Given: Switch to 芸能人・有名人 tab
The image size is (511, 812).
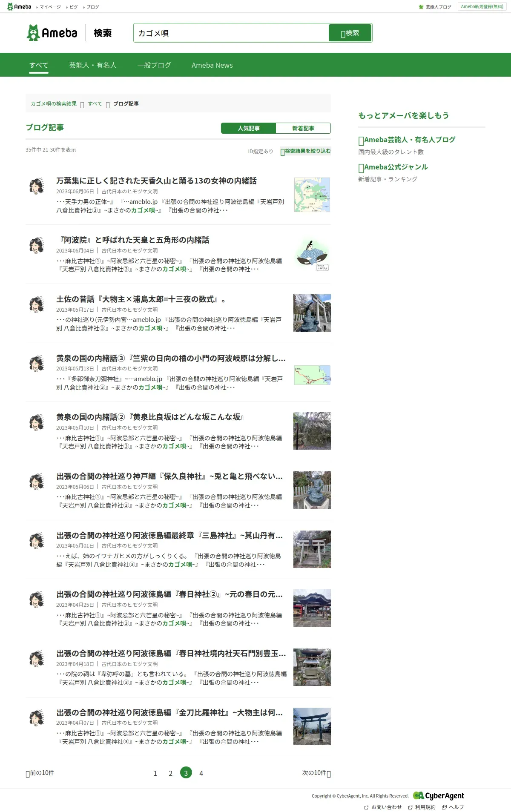Looking at the screenshot, I should pyautogui.click(x=93, y=65).
